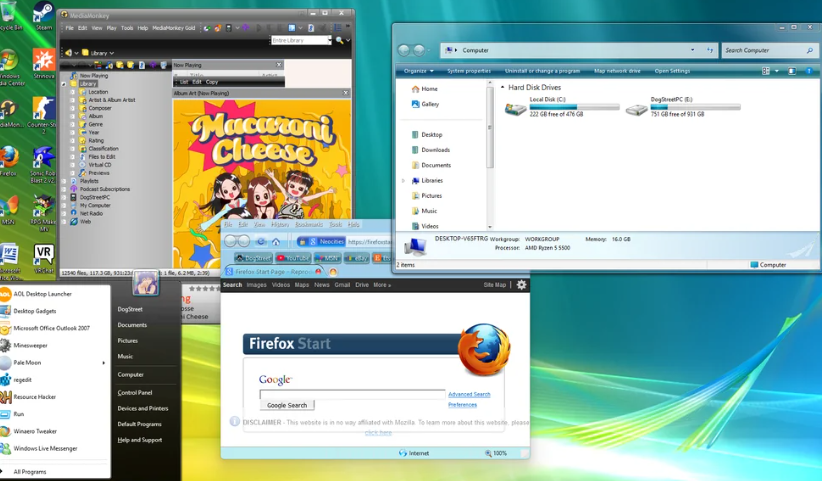Click the new tab button in Firefox

[x=333, y=272]
